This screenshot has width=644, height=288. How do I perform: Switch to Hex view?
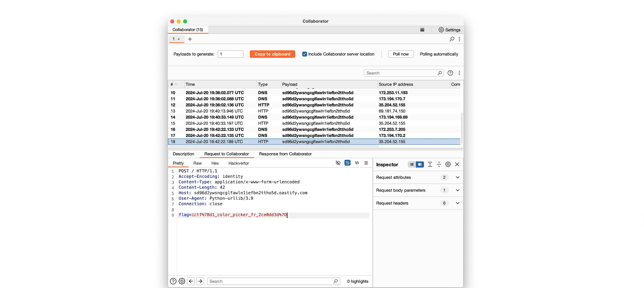(215, 163)
